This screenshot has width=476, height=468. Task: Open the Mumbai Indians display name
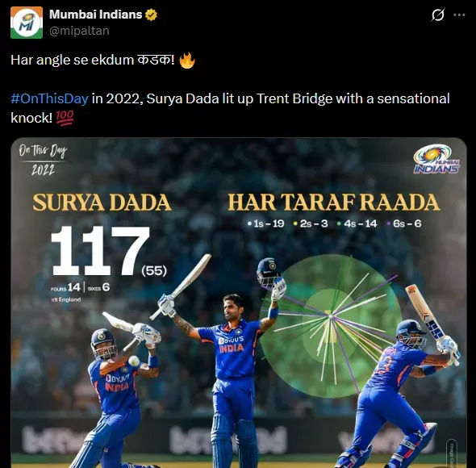coord(96,15)
